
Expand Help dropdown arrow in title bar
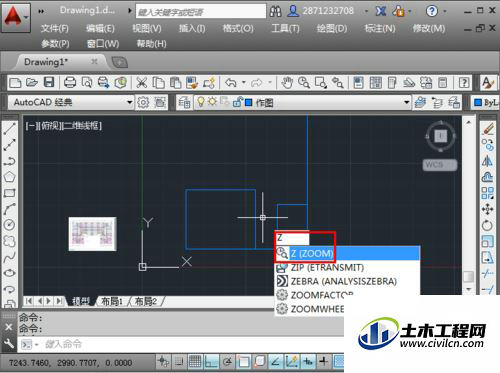click(445, 11)
